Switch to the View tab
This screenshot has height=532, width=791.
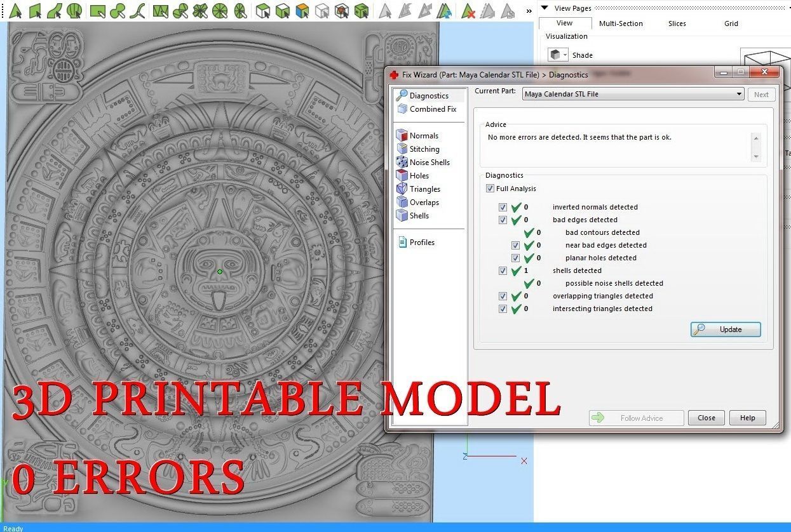564,23
